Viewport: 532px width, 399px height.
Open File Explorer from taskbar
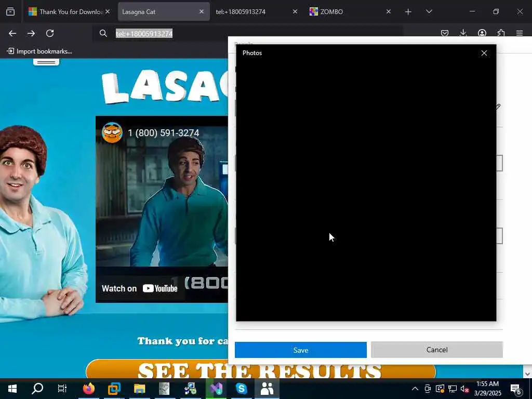[139, 389]
